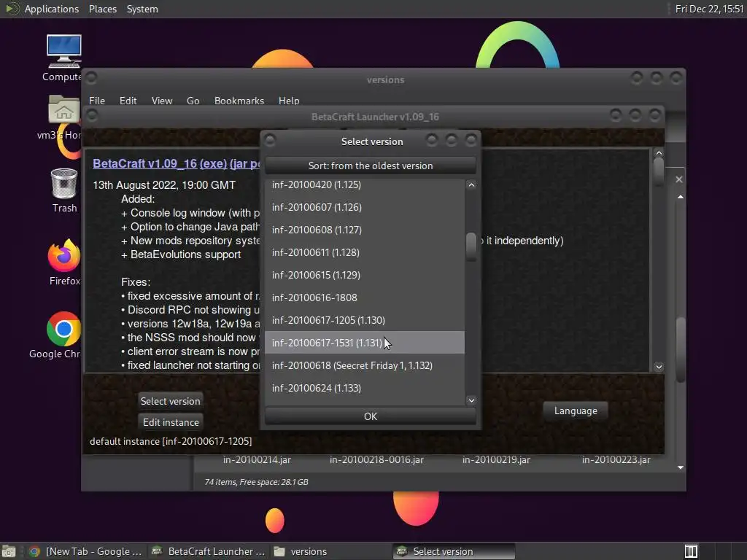The height and width of the screenshot is (560, 747).
Task: Open the Places menu
Action: [103, 9]
